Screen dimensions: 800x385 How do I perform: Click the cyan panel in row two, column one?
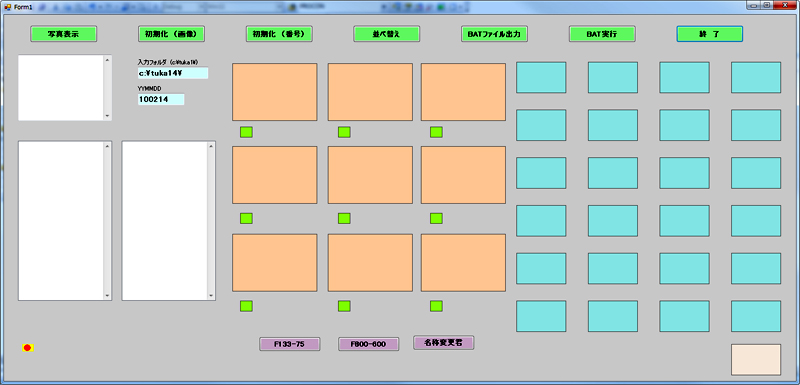click(541, 125)
